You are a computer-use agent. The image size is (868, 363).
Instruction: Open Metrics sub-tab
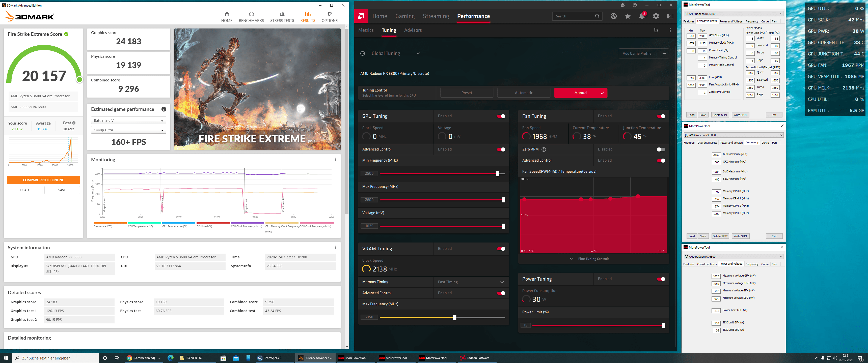click(x=366, y=30)
